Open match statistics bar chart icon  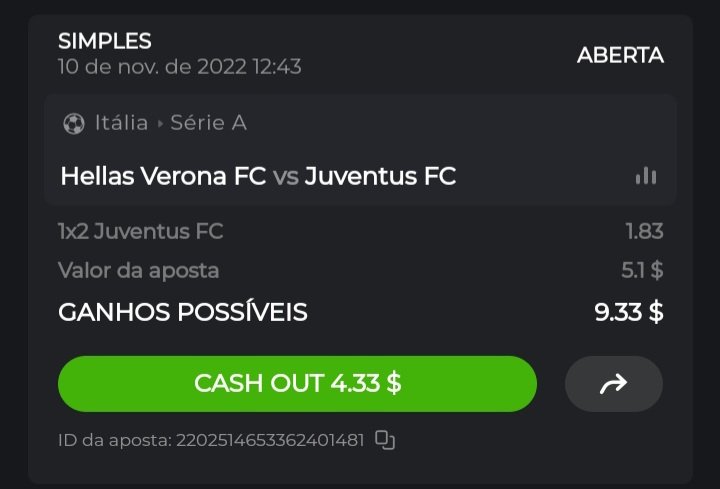point(646,176)
